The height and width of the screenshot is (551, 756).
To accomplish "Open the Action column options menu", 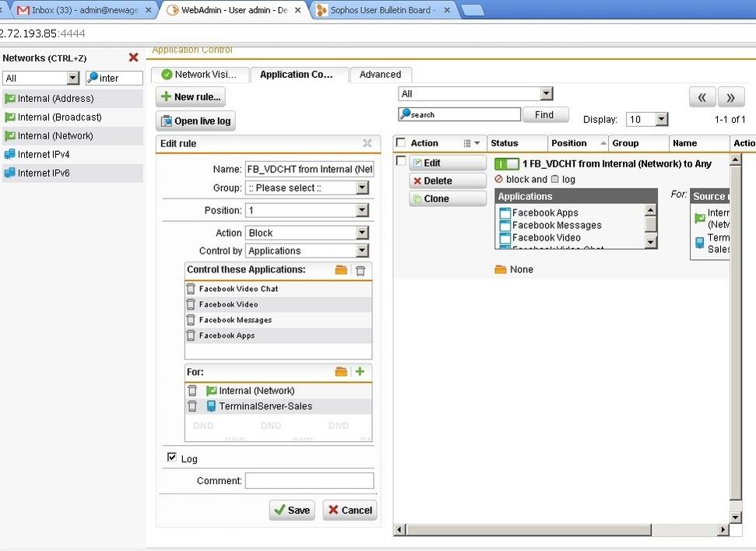I will coord(472,143).
